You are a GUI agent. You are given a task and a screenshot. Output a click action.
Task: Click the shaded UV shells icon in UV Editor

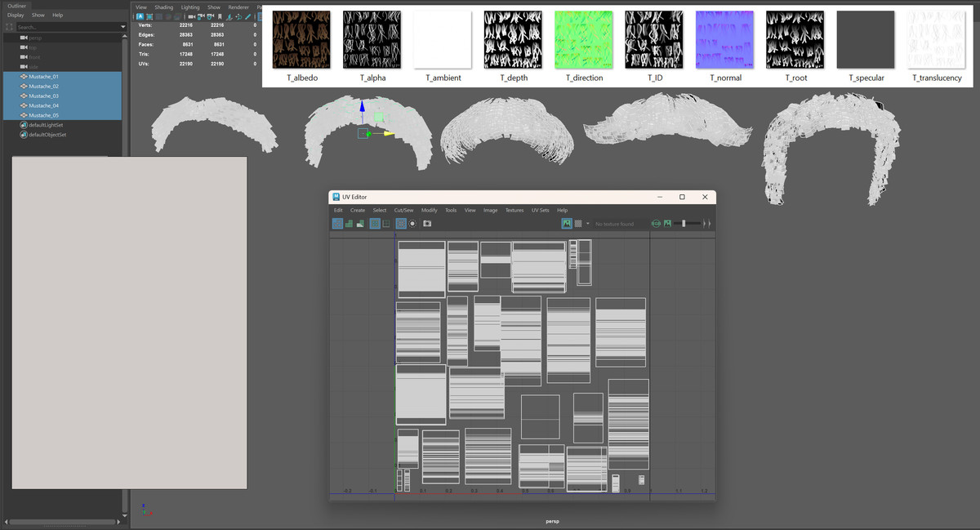[349, 224]
